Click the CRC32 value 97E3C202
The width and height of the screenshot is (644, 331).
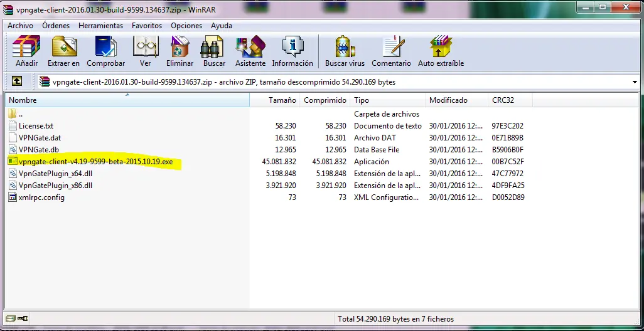point(508,126)
